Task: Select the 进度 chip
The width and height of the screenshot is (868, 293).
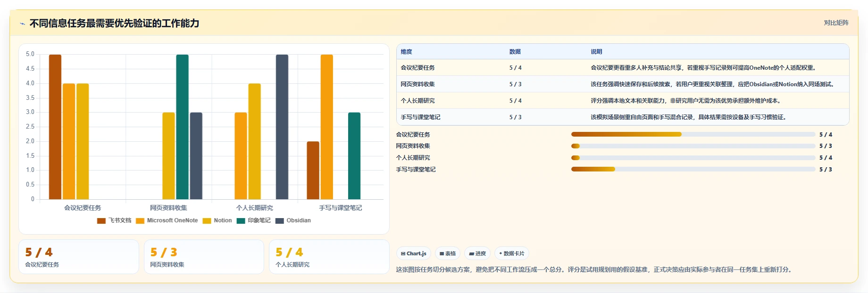Action: click(x=477, y=253)
